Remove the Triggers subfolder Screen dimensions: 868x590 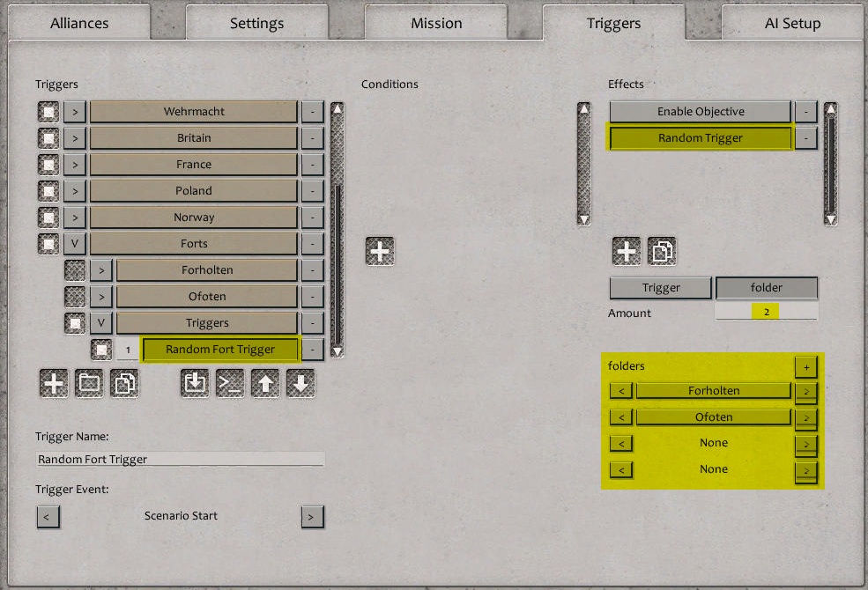click(x=313, y=323)
